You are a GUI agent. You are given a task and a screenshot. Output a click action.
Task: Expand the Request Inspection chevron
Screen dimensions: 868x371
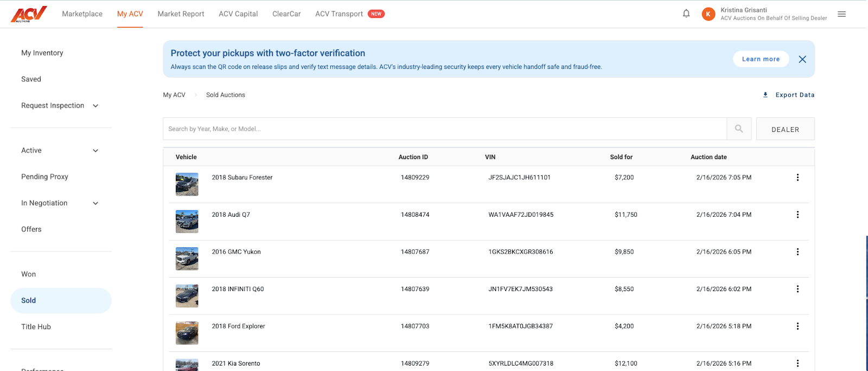[x=95, y=106]
